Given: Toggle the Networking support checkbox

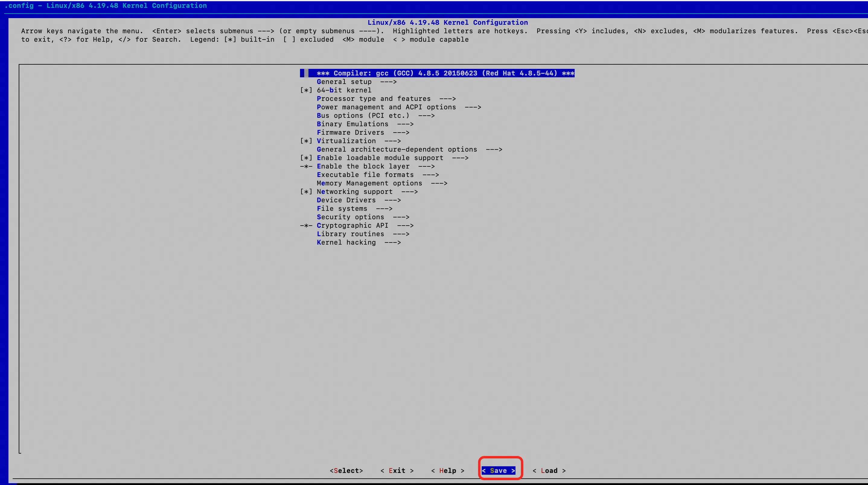Looking at the screenshot, I should pos(306,191).
